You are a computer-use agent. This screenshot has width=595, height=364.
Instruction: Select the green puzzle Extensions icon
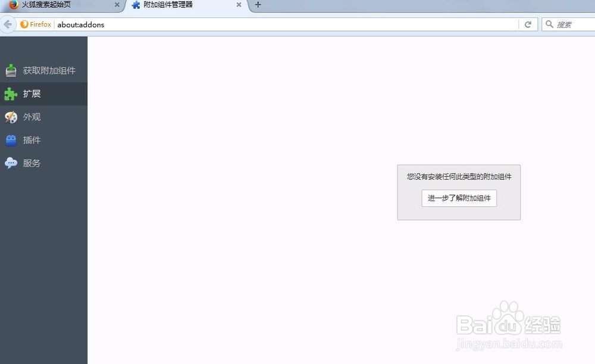pos(11,93)
